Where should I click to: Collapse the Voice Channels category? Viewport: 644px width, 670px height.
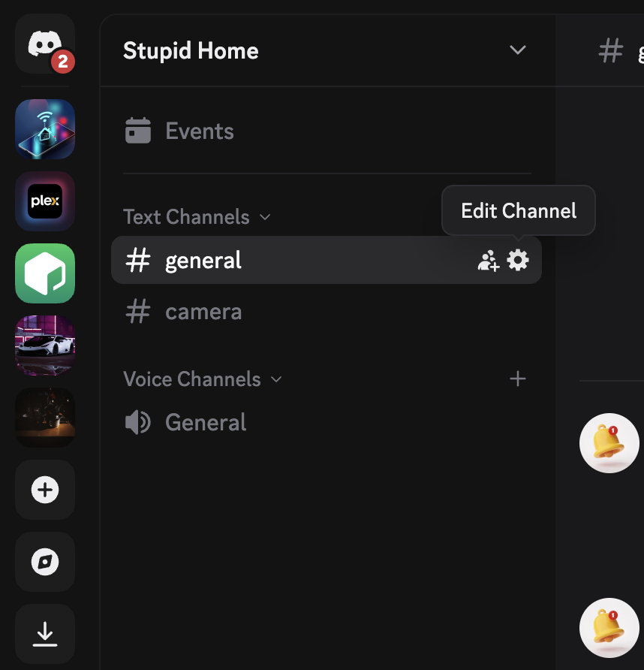(x=203, y=379)
